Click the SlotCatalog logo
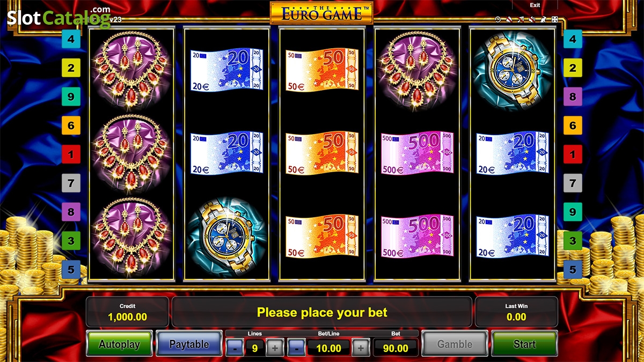The height and width of the screenshot is (362, 644). [x=59, y=17]
